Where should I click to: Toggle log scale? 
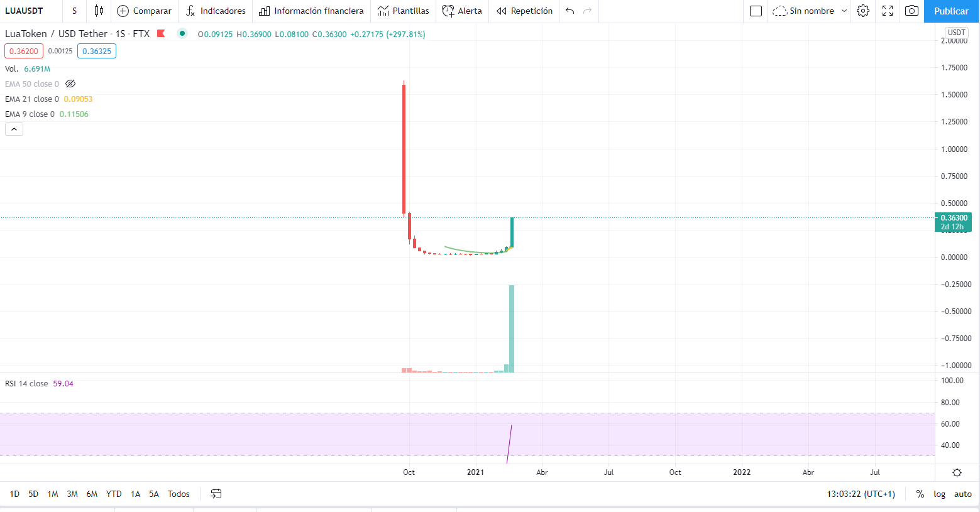[x=939, y=494]
